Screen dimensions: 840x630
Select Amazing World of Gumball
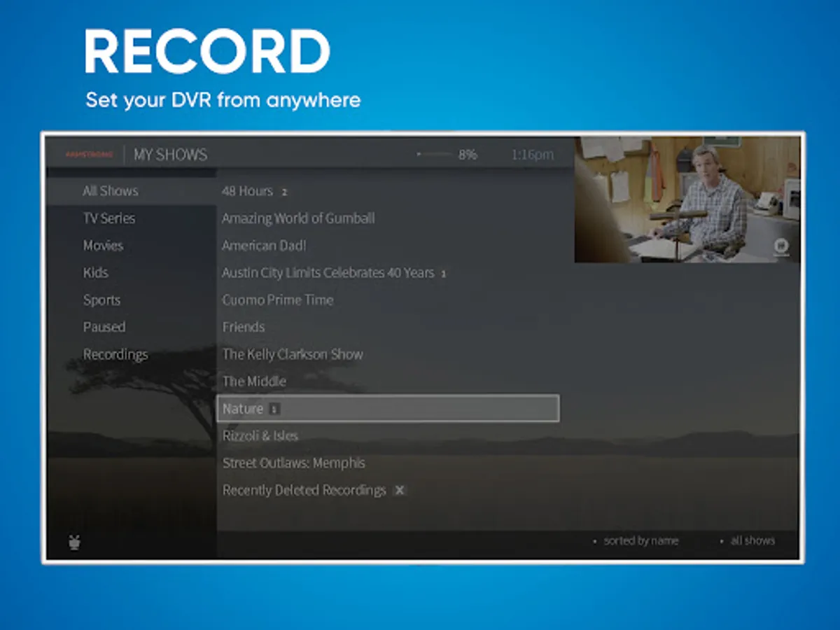tap(298, 218)
